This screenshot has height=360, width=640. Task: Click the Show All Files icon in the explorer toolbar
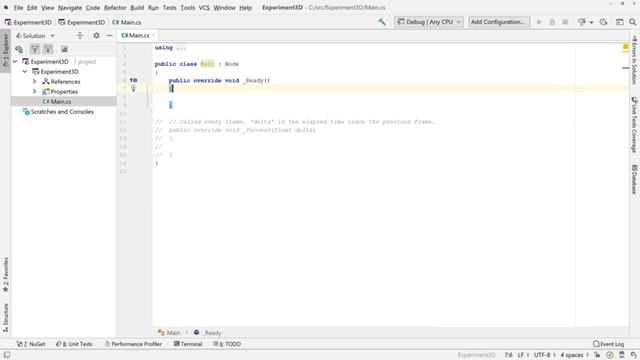point(19,49)
